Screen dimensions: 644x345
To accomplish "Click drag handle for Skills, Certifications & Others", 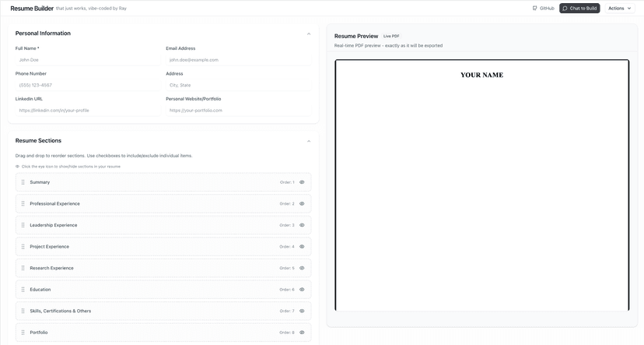I will point(23,311).
